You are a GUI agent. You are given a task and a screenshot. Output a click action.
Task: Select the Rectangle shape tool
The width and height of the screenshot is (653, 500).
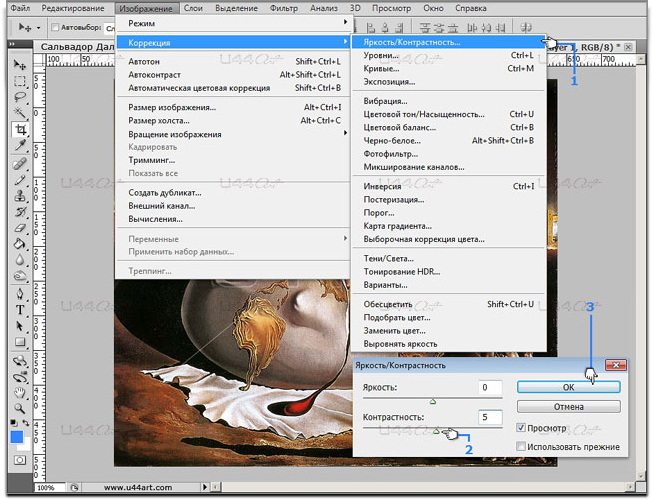click(x=20, y=342)
